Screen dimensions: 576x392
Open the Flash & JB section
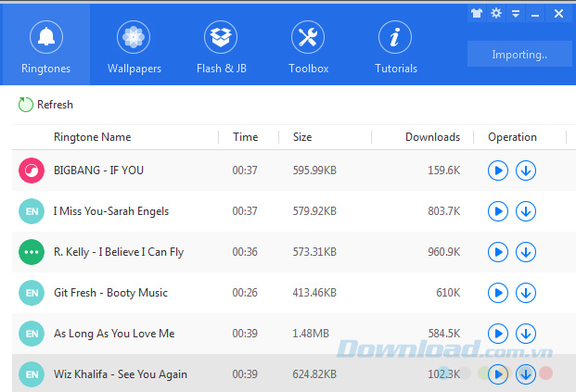[x=221, y=46]
